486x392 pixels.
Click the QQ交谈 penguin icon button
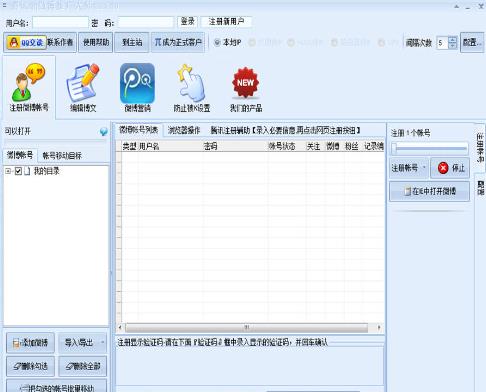coord(26,42)
